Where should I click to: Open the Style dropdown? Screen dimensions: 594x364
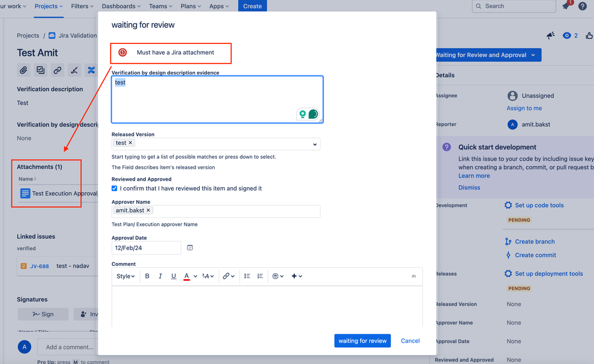click(x=125, y=276)
